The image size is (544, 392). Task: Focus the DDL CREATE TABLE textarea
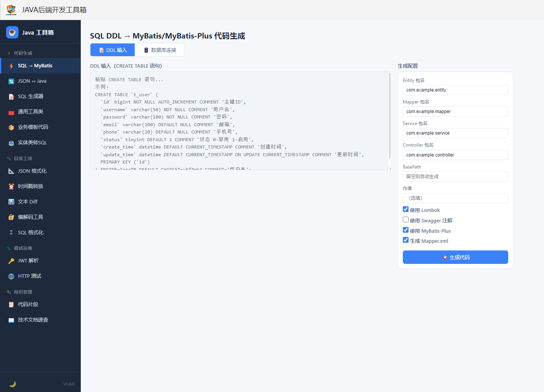pyautogui.click(x=241, y=121)
